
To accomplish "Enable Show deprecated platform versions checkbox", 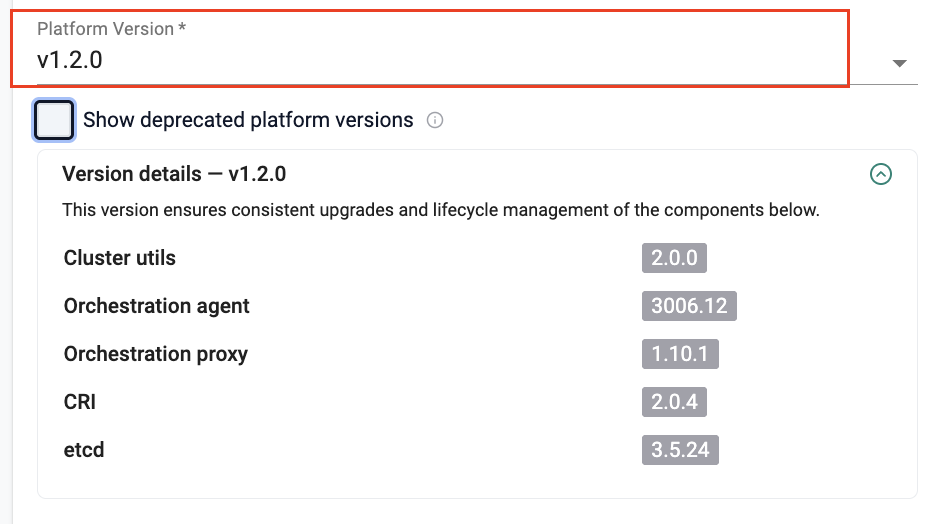I will click(x=54, y=120).
